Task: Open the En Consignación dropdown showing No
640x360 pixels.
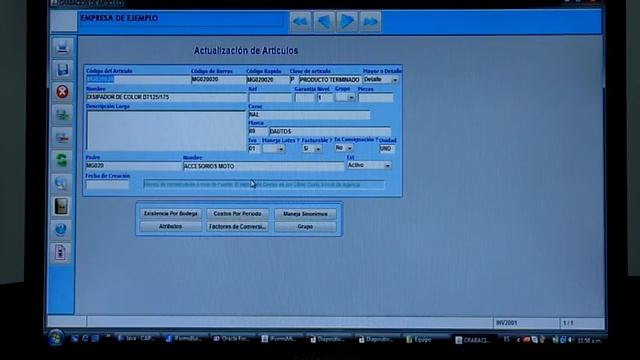Action: pos(349,148)
